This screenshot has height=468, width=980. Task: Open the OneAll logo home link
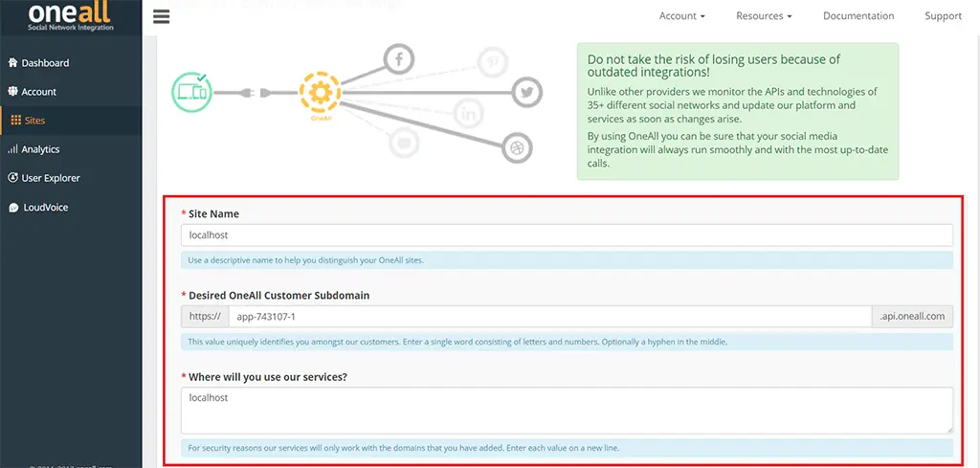[x=71, y=16]
